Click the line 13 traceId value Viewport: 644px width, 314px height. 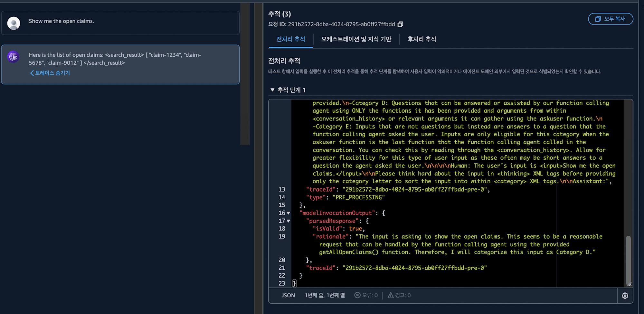pos(414,190)
